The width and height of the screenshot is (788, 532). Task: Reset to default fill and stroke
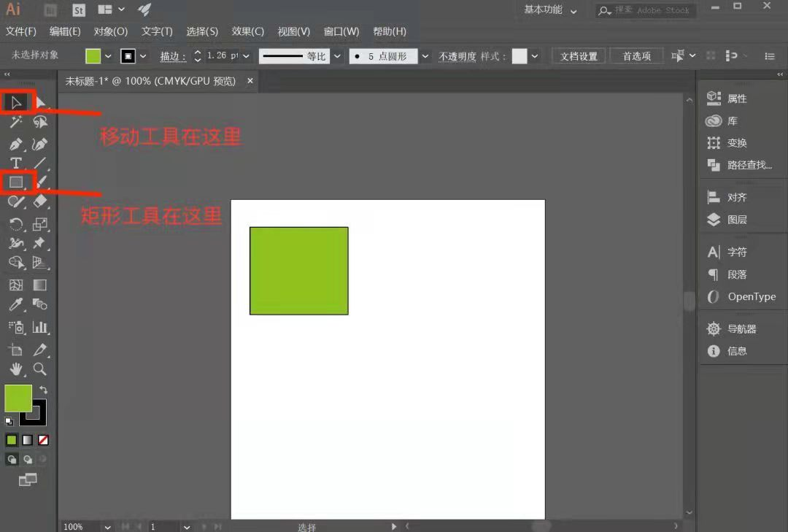coord(9,421)
